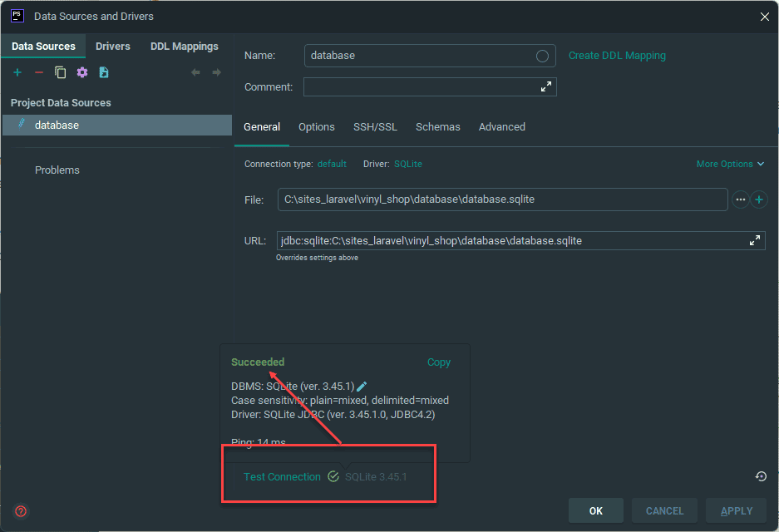Close the Data Sources and Drivers dialog
779x532 pixels.
[x=764, y=17]
